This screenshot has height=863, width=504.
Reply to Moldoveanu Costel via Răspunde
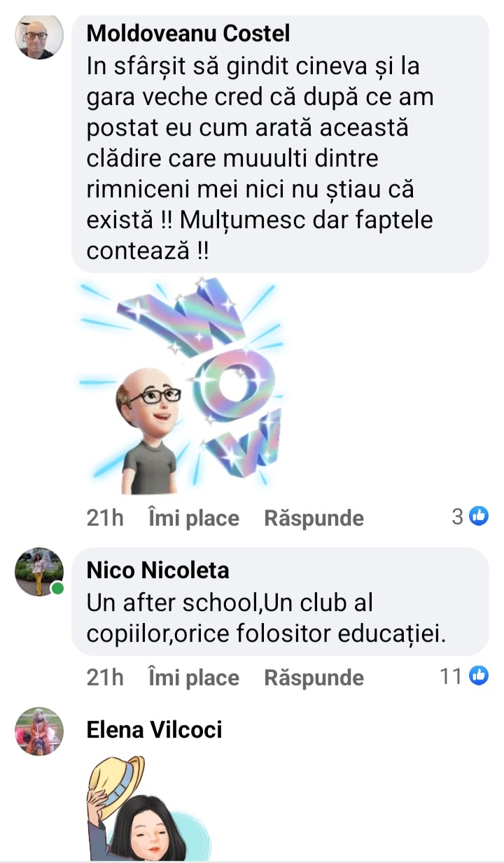click(x=314, y=518)
